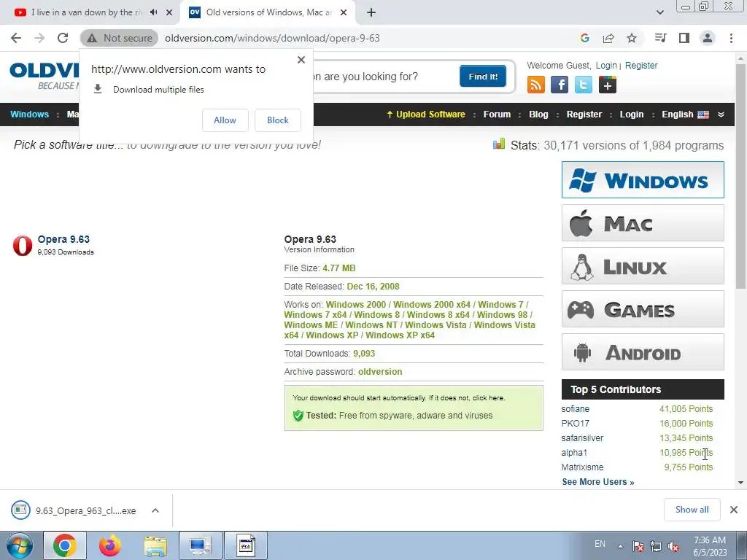This screenshot has width=747, height=560.
Task: Click contributor name sofiane
Action: point(575,408)
